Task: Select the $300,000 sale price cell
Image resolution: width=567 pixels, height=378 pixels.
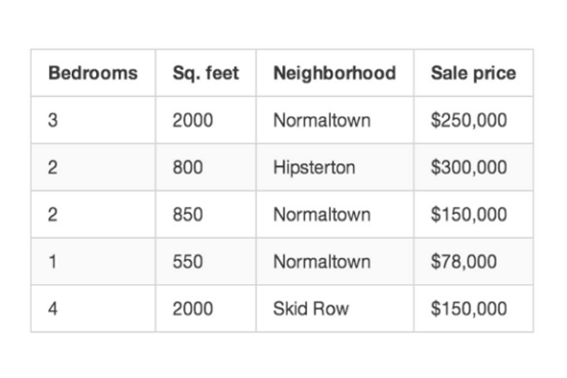Action: pyautogui.click(x=473, y=167)
